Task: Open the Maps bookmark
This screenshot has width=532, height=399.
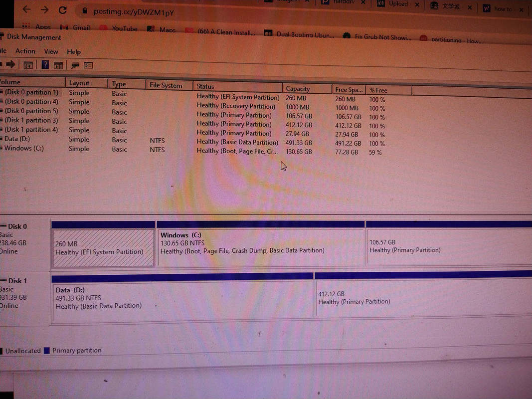Action: pyautogui.click(x=161, y=29)
